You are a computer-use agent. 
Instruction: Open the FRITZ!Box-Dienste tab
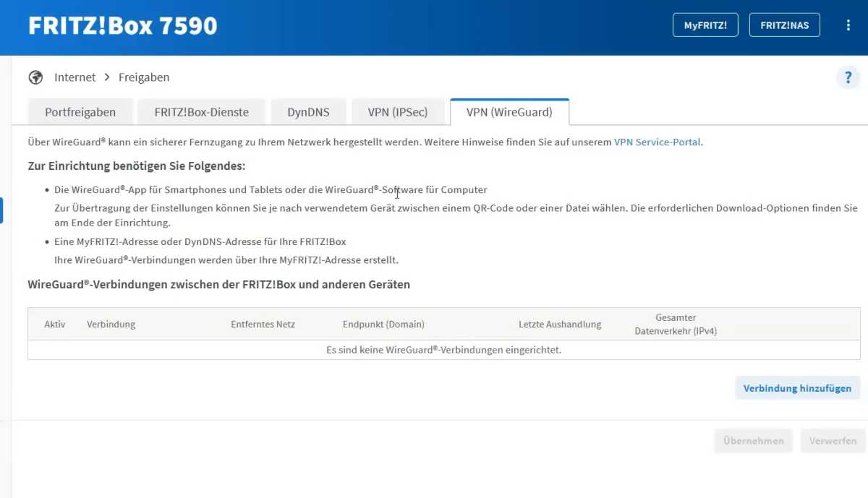(201, 112)
